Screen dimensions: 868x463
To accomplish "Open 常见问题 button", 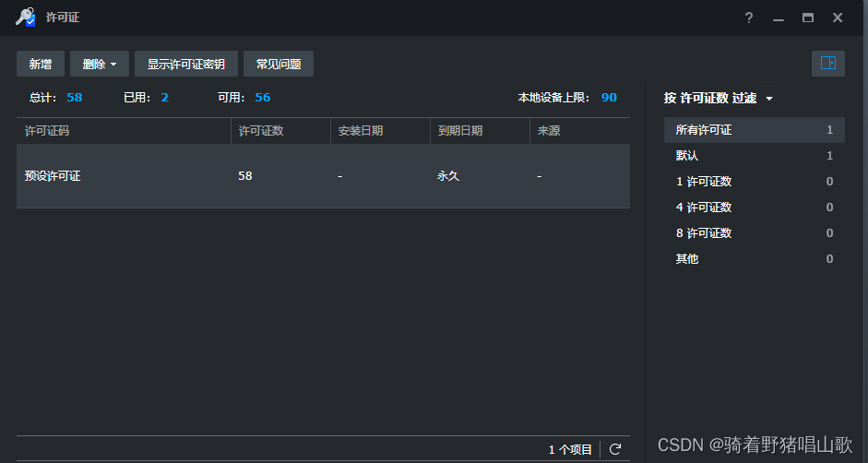I will click(279, 64).
